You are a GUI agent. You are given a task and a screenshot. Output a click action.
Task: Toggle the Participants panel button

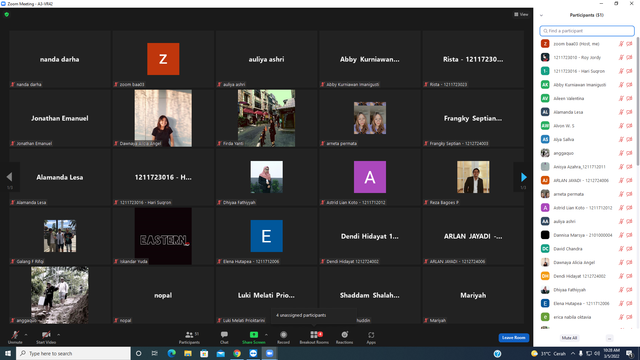tap(189, 337)
